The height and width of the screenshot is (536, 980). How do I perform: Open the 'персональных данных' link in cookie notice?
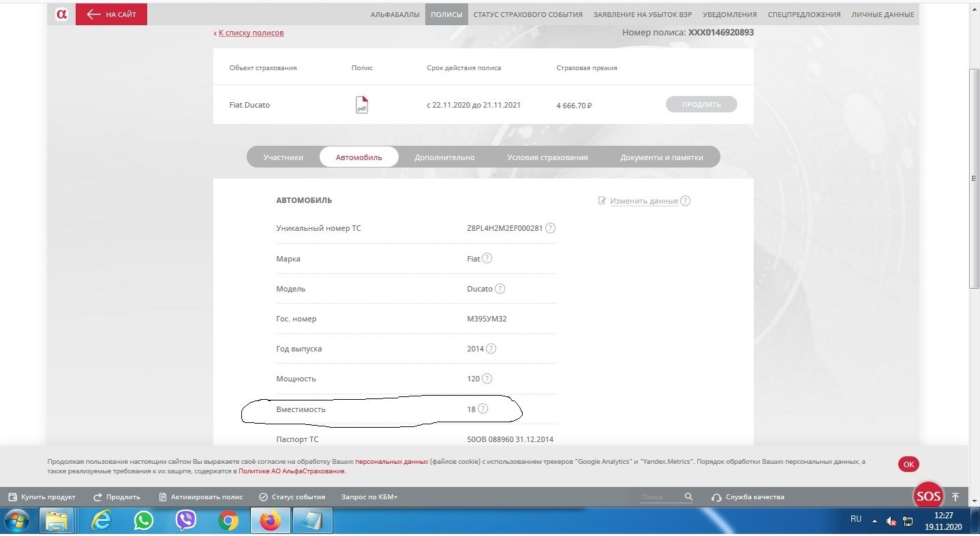(392, 462)
